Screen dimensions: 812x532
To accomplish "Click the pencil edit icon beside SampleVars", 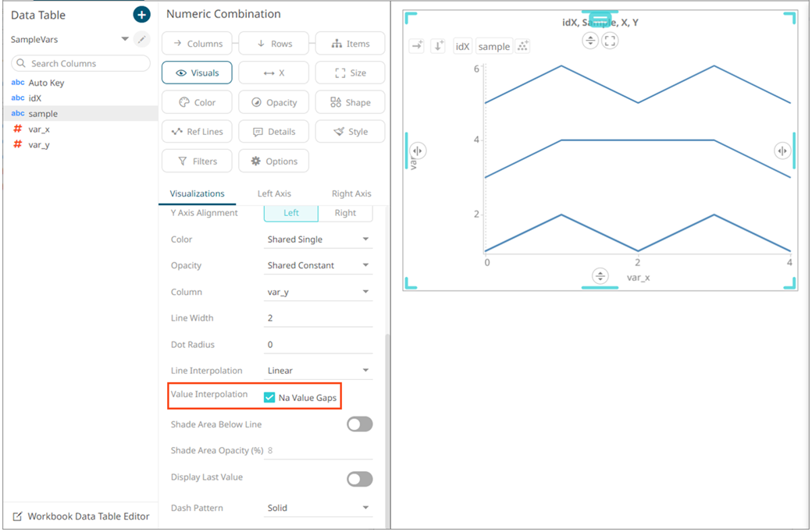I will pyautogui.click(x=141, y=39).
